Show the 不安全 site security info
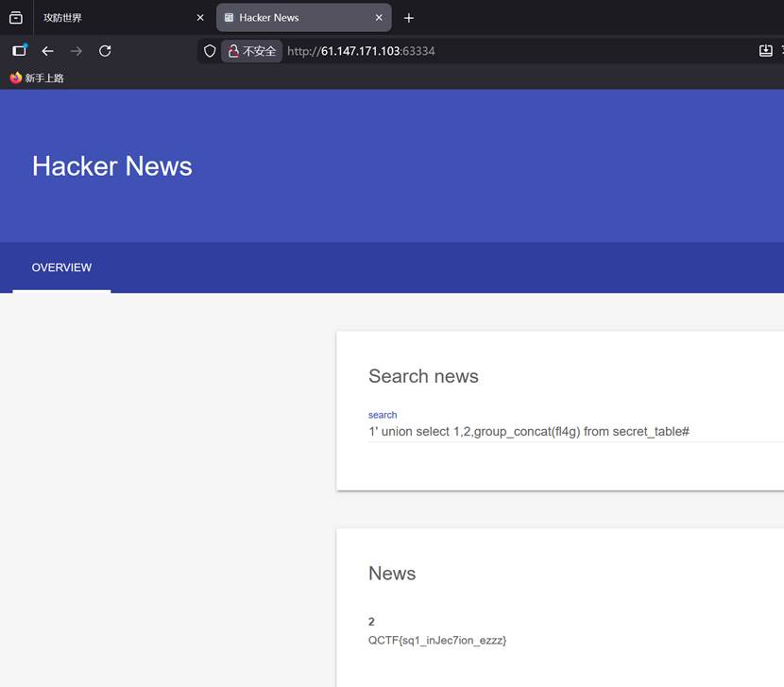Image resolution: width=784 pixels, height=687 pixels. 252,51
